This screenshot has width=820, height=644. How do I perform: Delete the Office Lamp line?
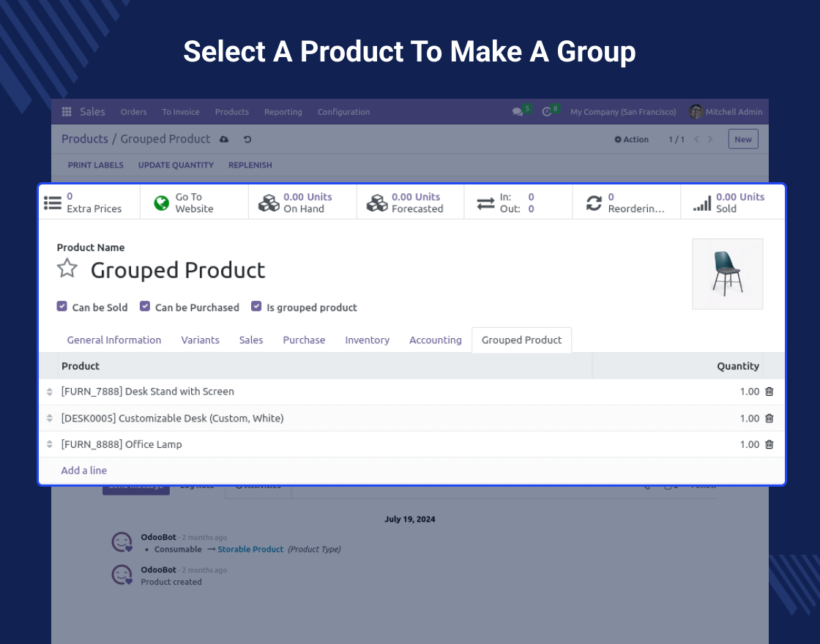(x=769, y=444)
